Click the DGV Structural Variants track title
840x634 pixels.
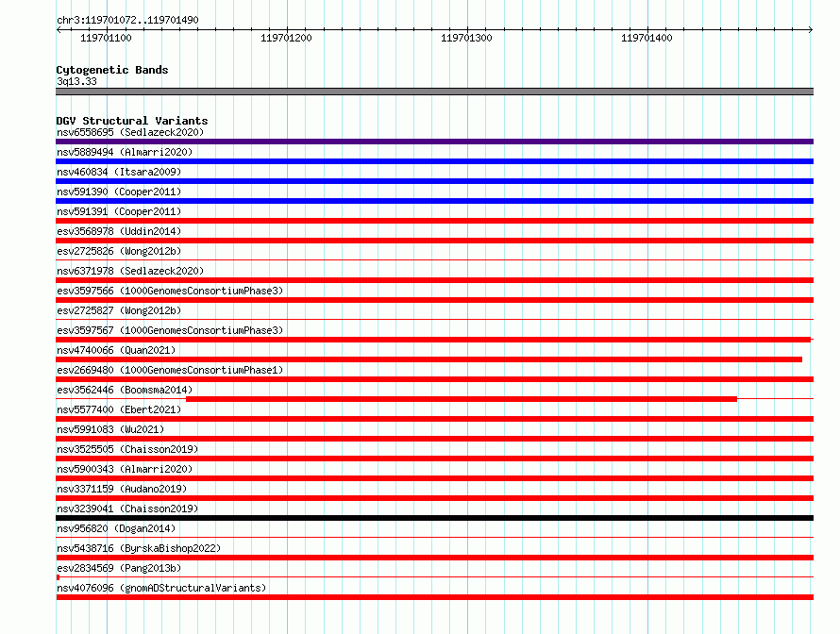(132, 121)
